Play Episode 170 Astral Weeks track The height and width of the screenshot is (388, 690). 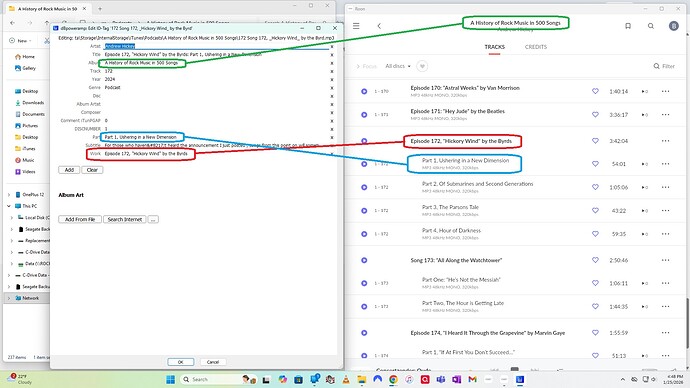coord(364,92)
